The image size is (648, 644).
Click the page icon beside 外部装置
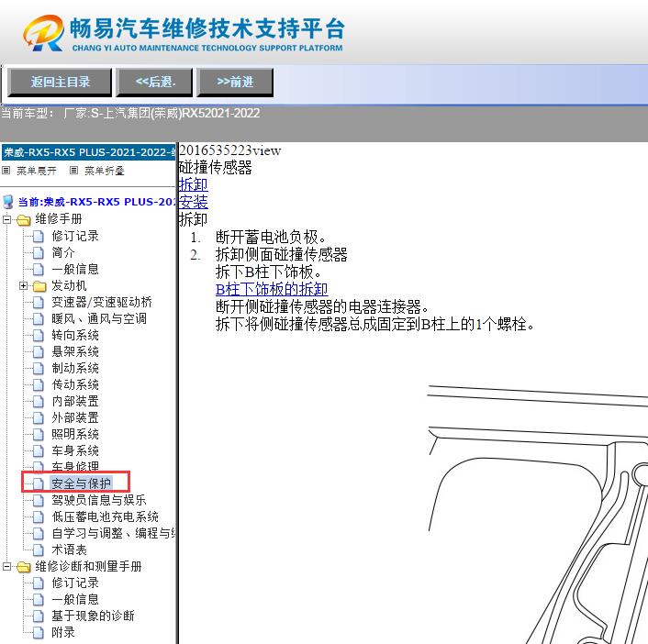(x=38, y=418)
